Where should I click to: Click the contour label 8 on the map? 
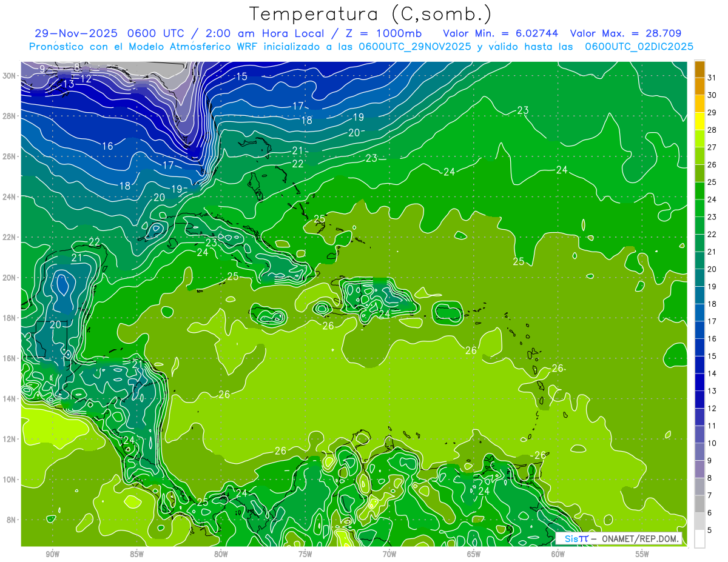click(x=77, y=67)
